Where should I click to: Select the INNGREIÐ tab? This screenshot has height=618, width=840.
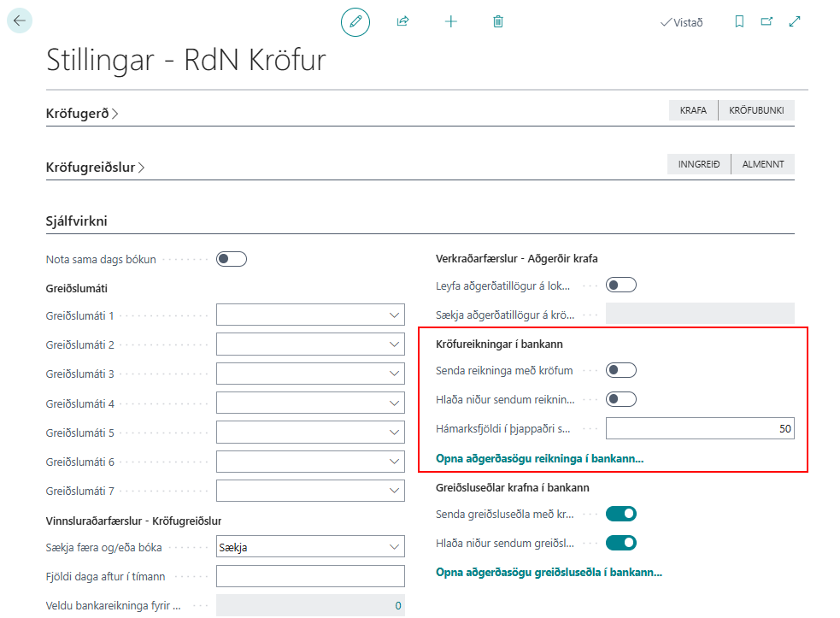pyautogui.click(x=699, y=164)
